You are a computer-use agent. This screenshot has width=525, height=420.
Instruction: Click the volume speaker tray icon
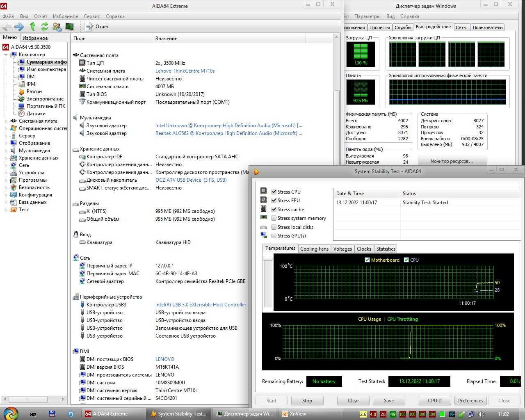[482, 414]
